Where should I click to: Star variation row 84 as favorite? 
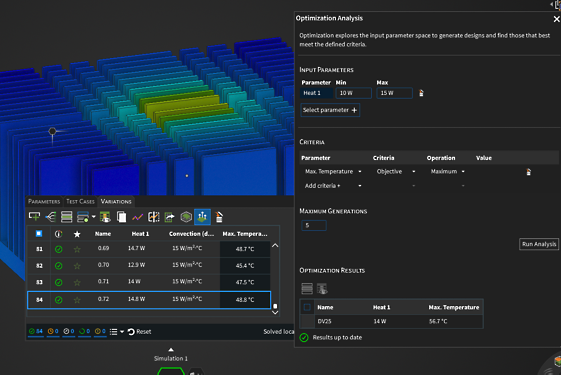[77, 300]
